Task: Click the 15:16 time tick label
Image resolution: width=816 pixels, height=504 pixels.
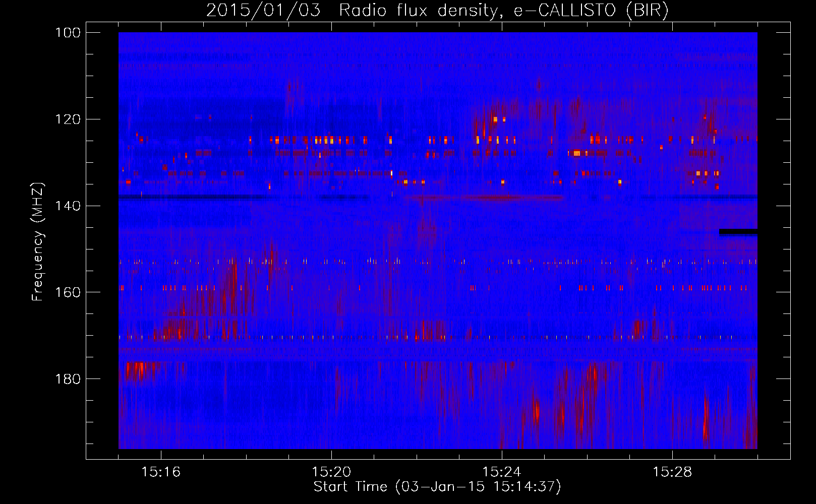Action: [161, 472]
